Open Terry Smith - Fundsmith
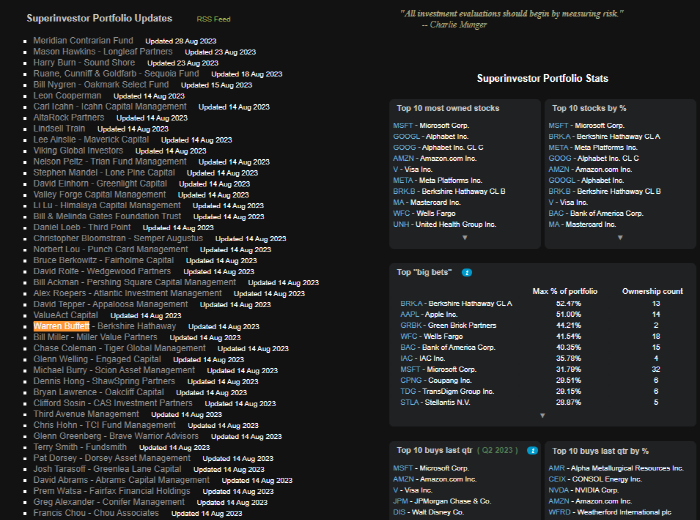 (80, 447)
